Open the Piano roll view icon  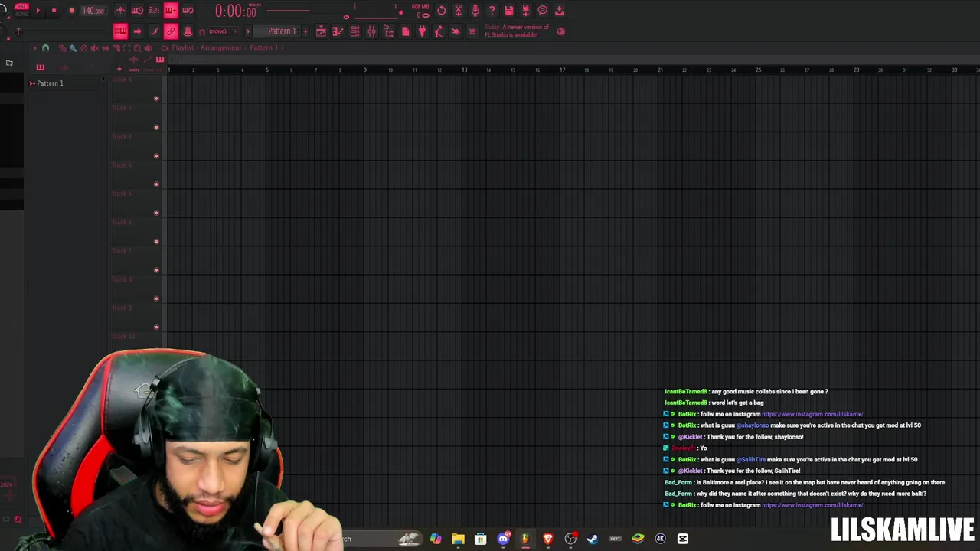click(x=338, y=31)
